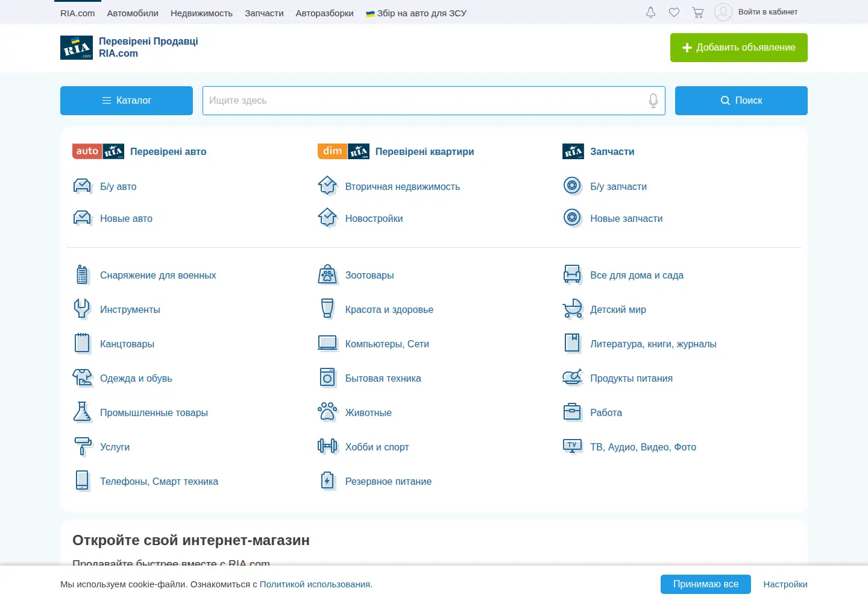
Task: Click Войти в кабинет link
Action: (768, 12)
